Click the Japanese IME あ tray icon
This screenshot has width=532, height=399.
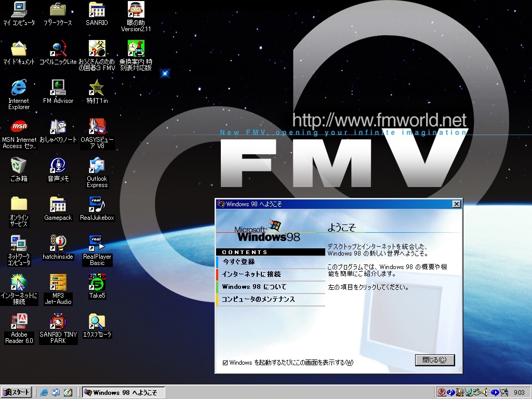(442, 393)
